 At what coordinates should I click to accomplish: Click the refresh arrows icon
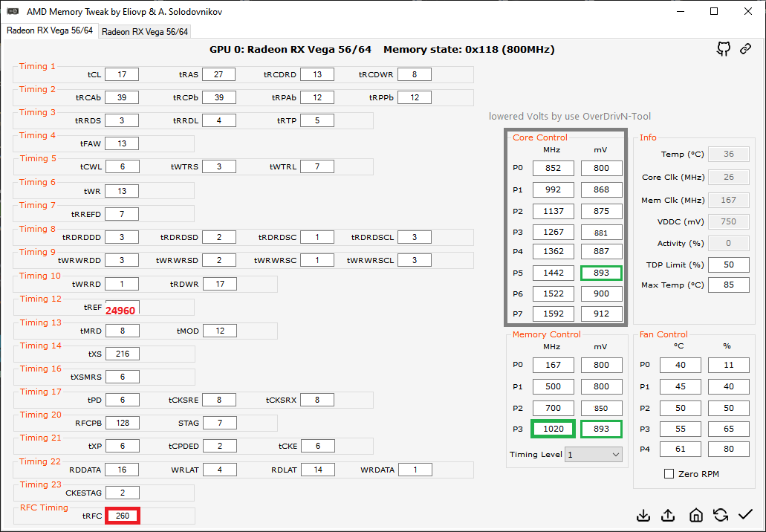[721, 515]
